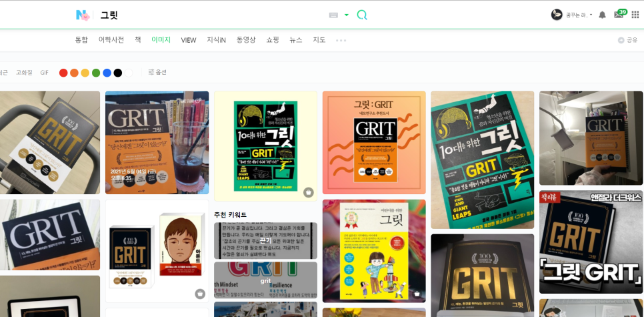Filter images by GIF
The image size is (644, 317).
(45, 73)
